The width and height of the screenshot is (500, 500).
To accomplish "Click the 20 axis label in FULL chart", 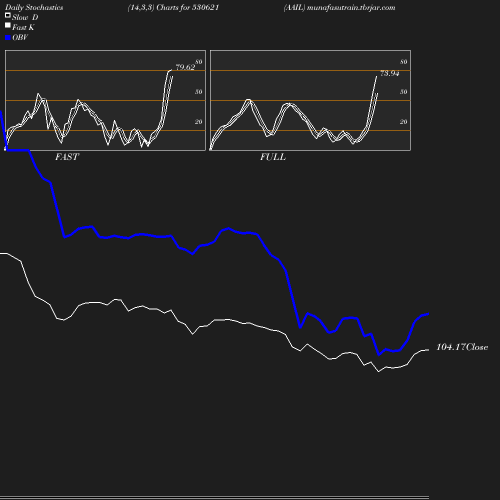I will 404,122.
